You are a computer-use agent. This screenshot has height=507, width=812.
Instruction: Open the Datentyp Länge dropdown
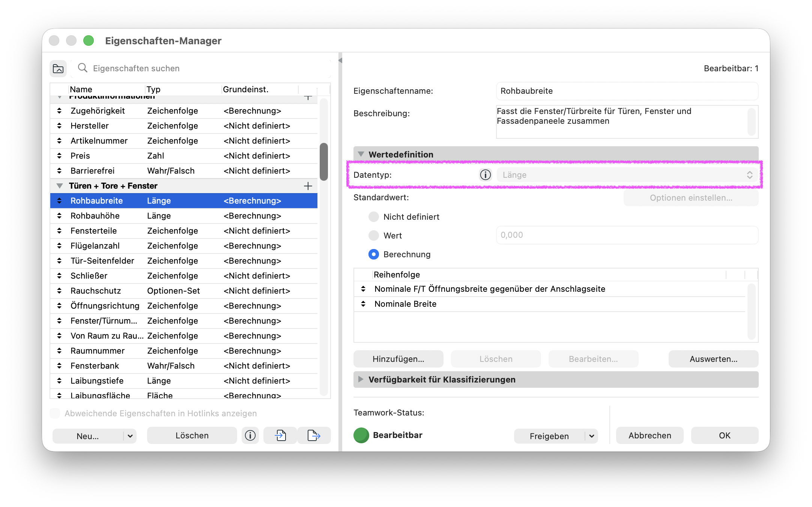627,175
